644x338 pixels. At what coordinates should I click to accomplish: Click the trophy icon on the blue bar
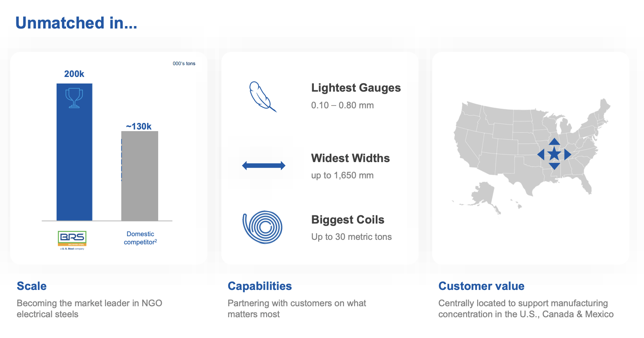click(74, 98)
